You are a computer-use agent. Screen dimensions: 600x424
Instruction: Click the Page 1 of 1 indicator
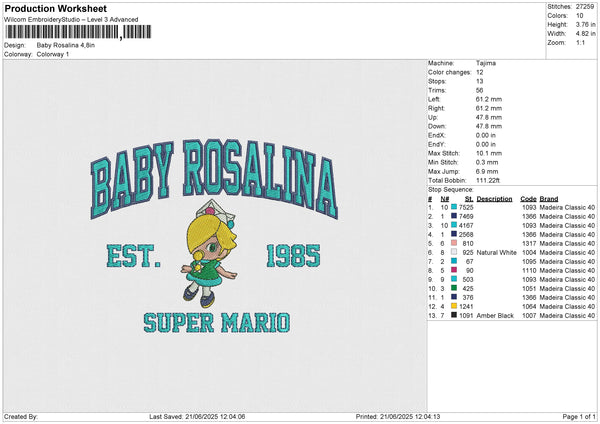(579, 416)
